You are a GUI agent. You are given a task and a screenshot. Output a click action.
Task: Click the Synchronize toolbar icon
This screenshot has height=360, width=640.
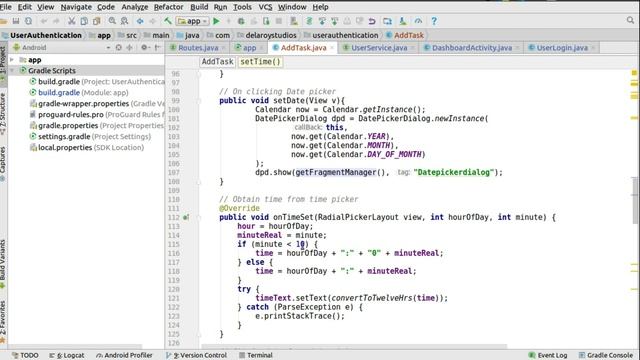[28, 21]
